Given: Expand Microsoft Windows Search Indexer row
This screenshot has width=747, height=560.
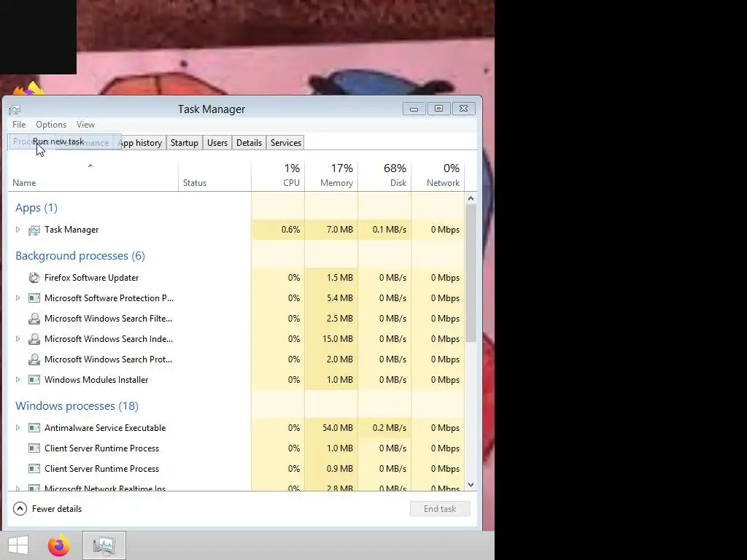Looking at the screenshot, I should click(x=18, y=339).
